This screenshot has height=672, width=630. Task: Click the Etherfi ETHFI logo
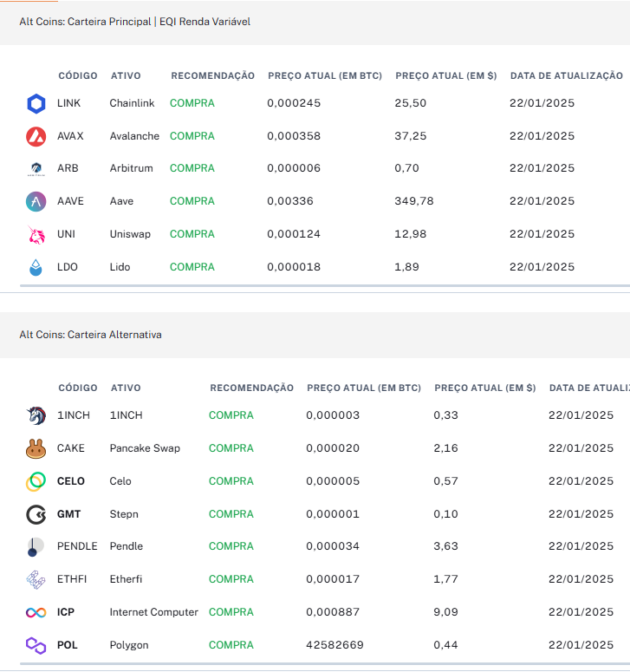point(36,579)
